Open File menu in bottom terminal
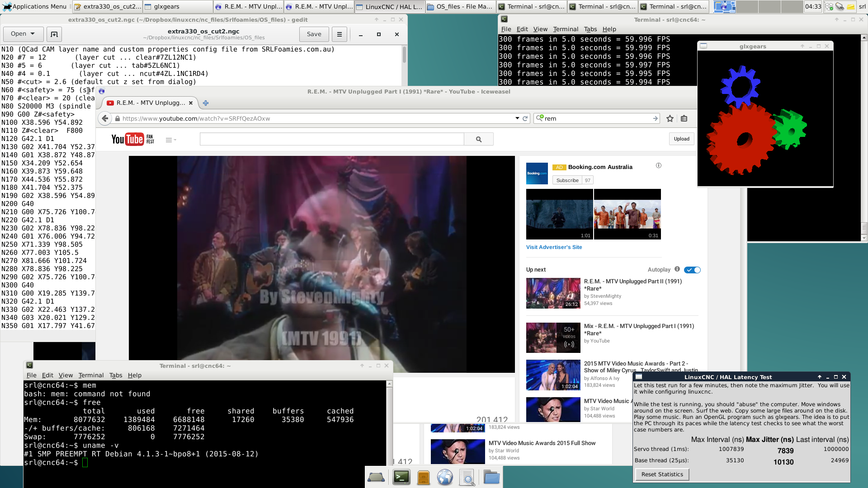 pos(32,375)
